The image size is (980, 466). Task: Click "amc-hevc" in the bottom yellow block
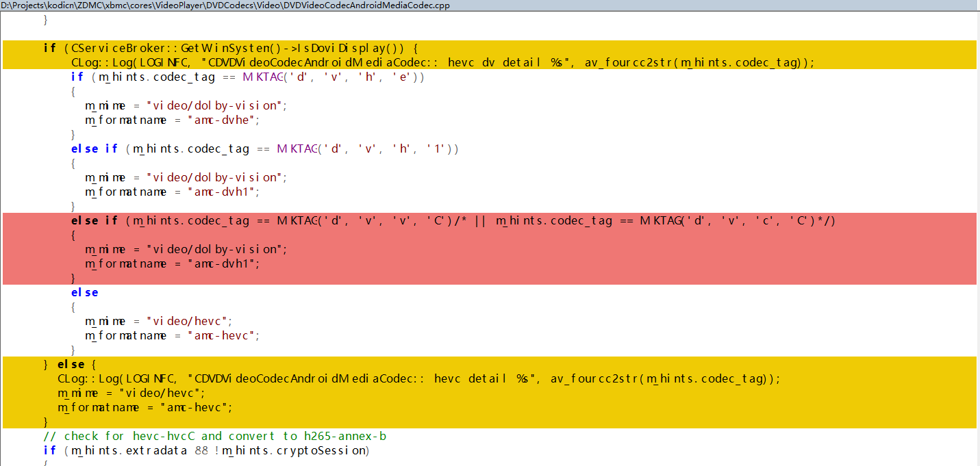point(197,407)
